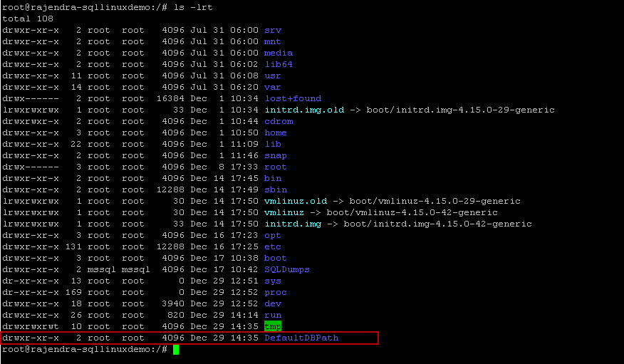Click the green cursor at bottom prompt

[x=176, y=350]
